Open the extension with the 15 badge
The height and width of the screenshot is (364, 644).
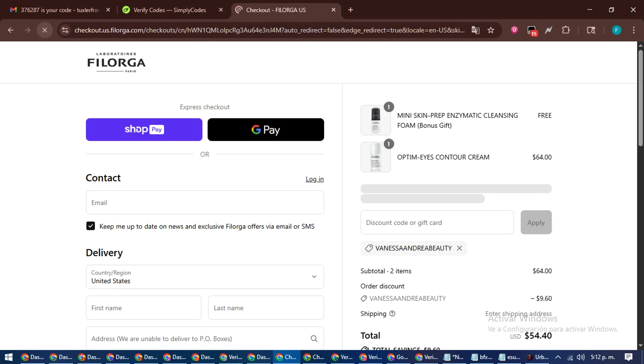pyautogui.click(x=532, y=31)
